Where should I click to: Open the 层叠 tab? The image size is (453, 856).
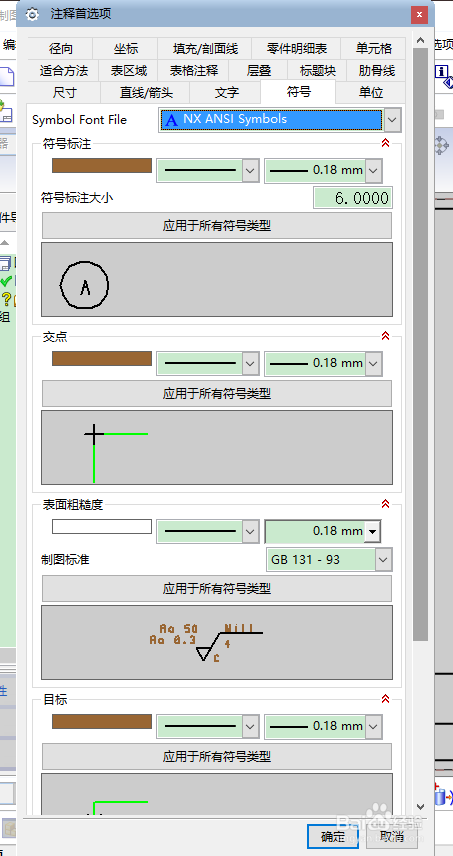259,70
